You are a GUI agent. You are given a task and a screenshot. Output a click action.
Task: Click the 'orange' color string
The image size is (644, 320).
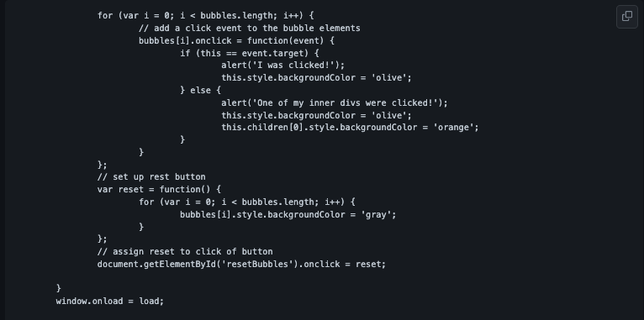click(x=456, y=128)
